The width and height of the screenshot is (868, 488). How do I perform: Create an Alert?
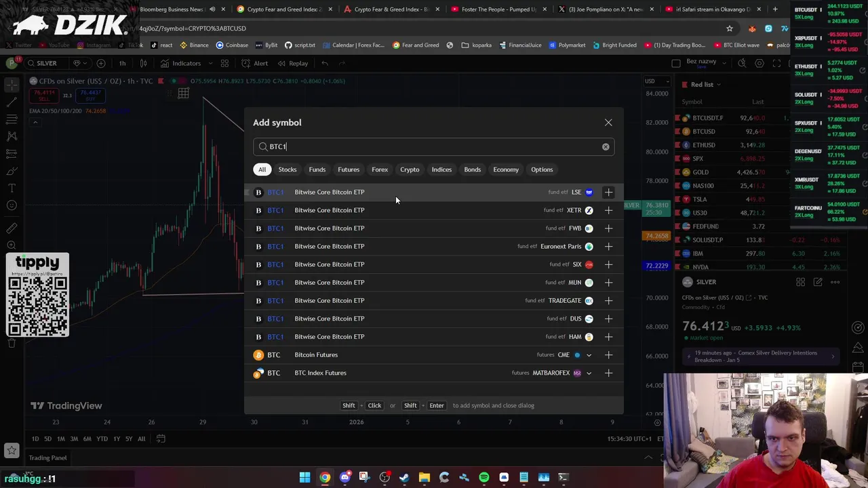point(255,63)
